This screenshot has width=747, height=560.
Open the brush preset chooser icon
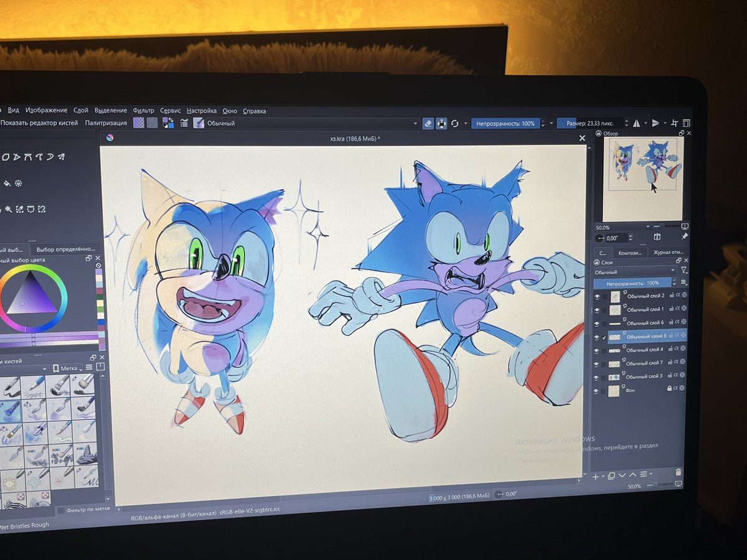[x=199, y=123]
